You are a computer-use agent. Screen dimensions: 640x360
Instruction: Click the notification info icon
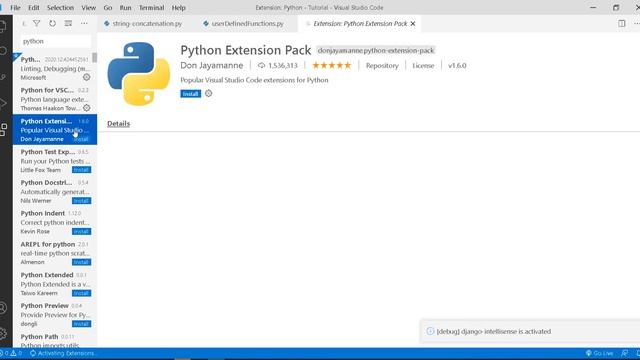[430, 331]
